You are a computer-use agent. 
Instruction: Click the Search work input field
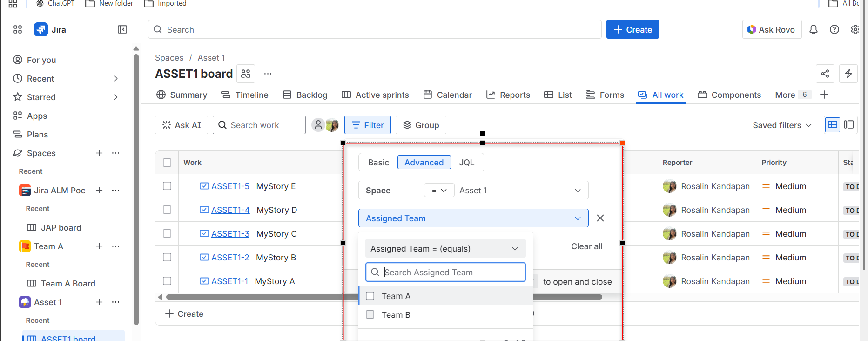pos(259,125)
